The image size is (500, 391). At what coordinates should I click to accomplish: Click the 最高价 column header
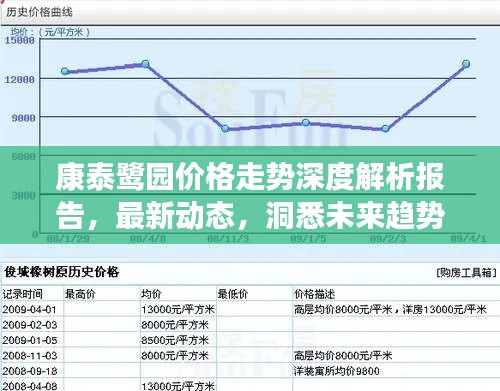pyautogui.click(x=80, y=294)
